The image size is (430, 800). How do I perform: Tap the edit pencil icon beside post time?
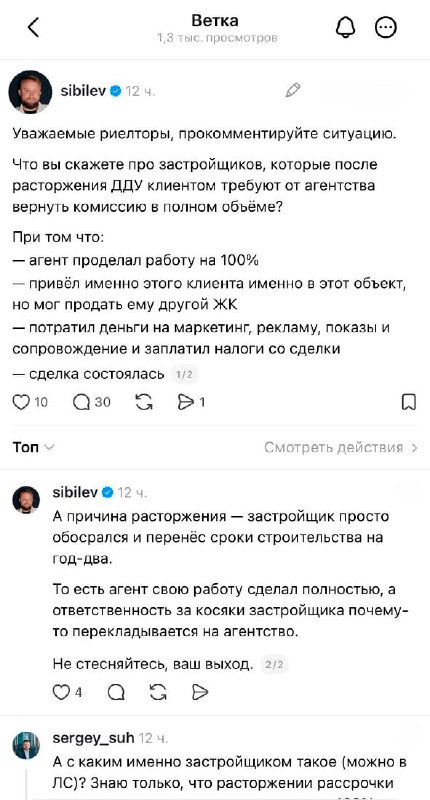tap(293, 90)
